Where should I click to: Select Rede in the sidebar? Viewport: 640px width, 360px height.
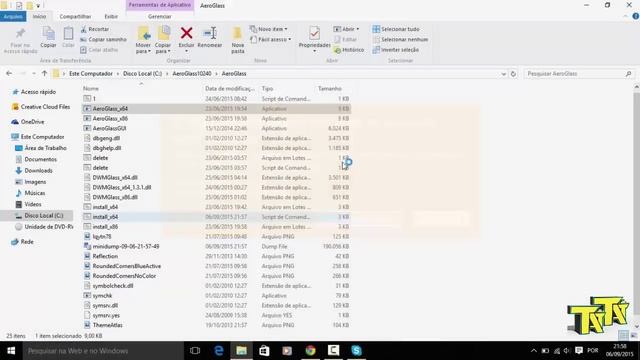27,242
